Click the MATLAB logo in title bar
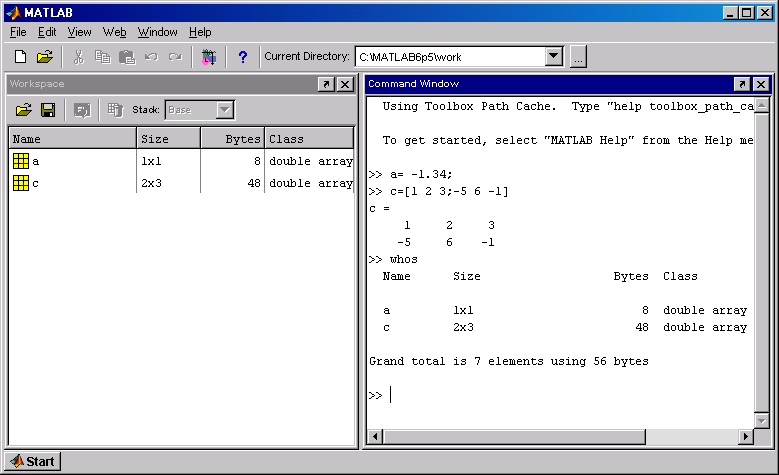 pyautogui.click(x=13, y=12)
